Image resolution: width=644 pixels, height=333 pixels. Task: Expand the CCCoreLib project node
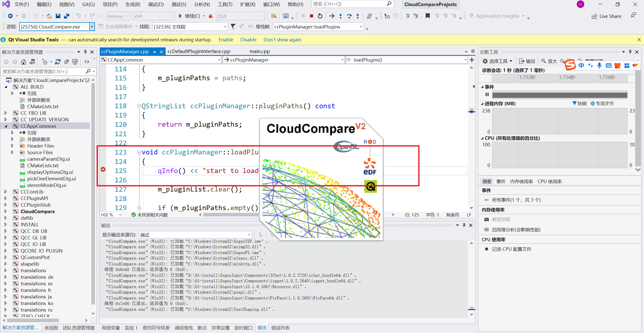(x=6, y=192)
